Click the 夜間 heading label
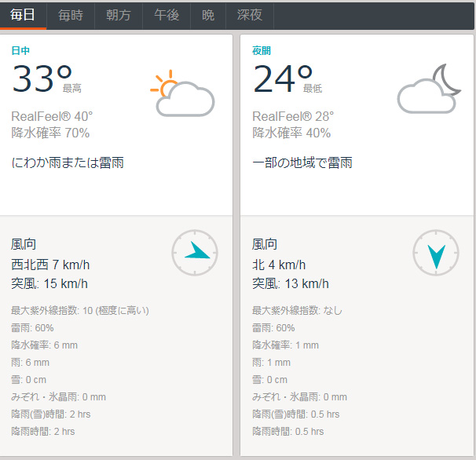Image resolution: width=476 pixels, height=460 pixels. tap(262, 51)
